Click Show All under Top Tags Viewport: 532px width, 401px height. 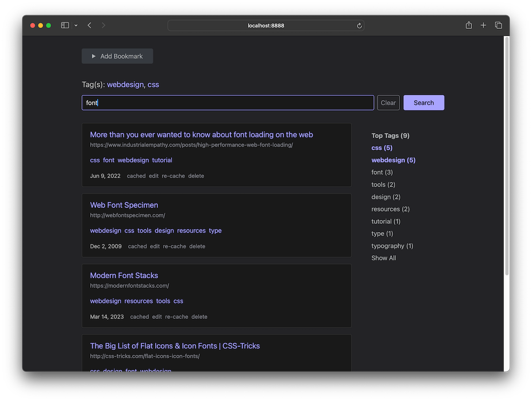coord(383,258)
